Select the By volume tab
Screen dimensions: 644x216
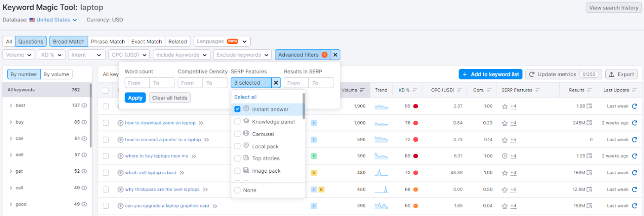tap(56, 74)
